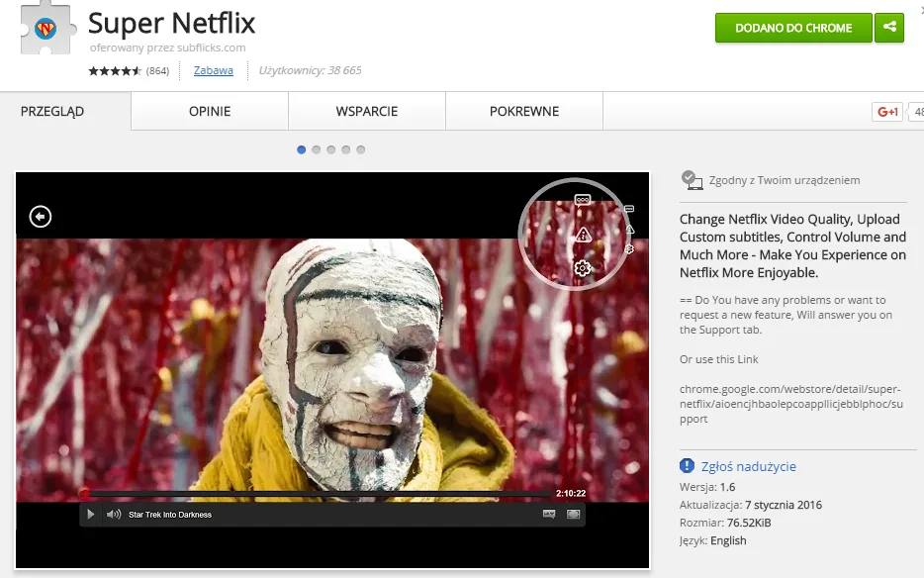The width and height of the screenshot is (924, 578).
Task: Click the red playhead on the progress bar
Action: pos(84,493)
